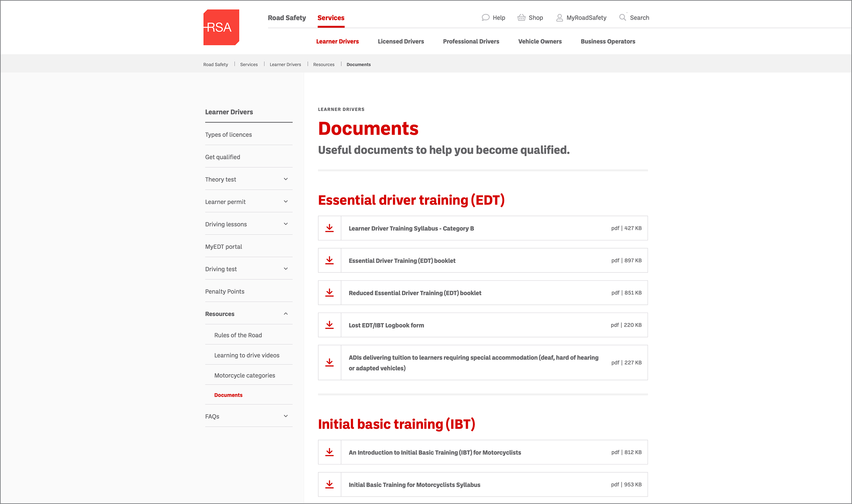
Task: Open Learning to drive videos sub-link
Action: (247, 355)
